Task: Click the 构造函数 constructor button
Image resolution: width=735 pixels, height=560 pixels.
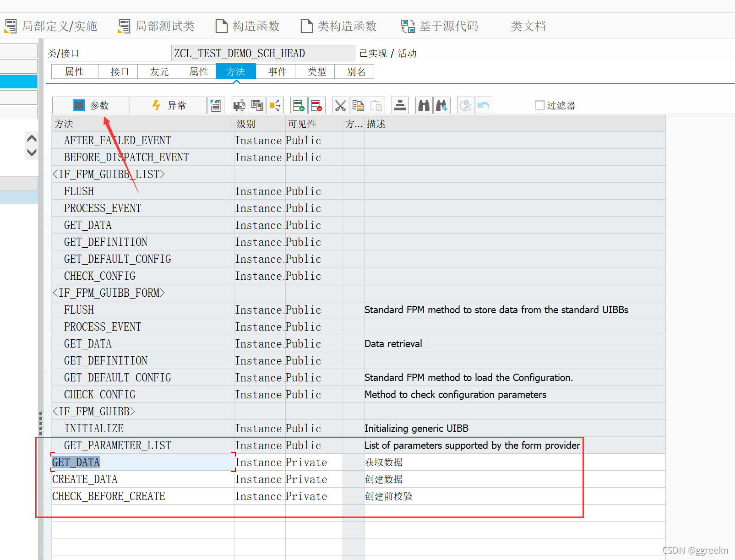Action: point(247,26)
